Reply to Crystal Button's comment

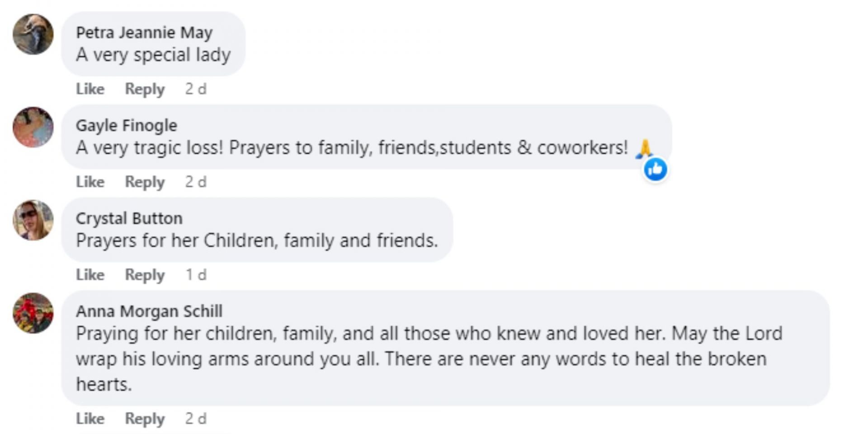click(145, 275)
